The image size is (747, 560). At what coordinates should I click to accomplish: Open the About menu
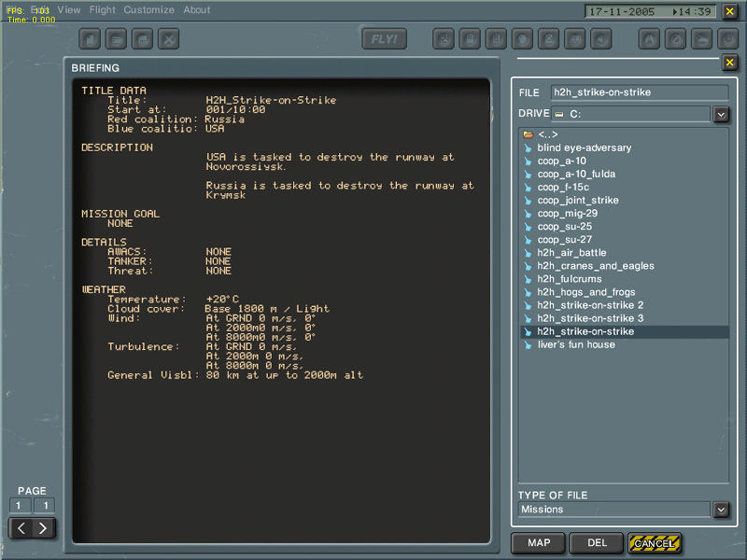pos(197,9)
